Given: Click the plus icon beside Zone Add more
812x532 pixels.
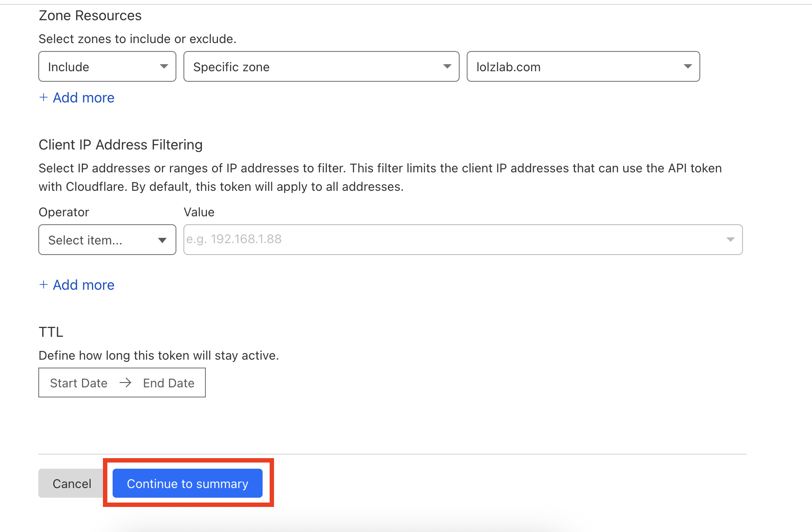Looking at the screenshot, I should [x=44, y=97].
